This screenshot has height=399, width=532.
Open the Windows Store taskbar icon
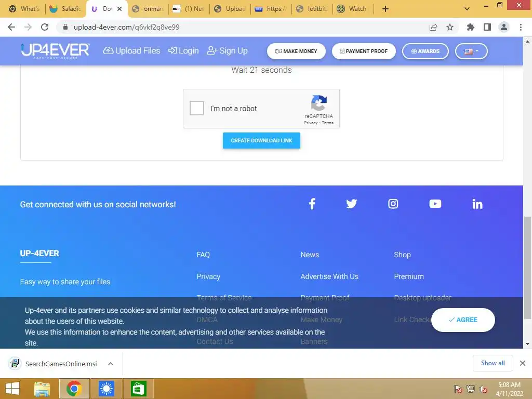click(x=138, y=389)
